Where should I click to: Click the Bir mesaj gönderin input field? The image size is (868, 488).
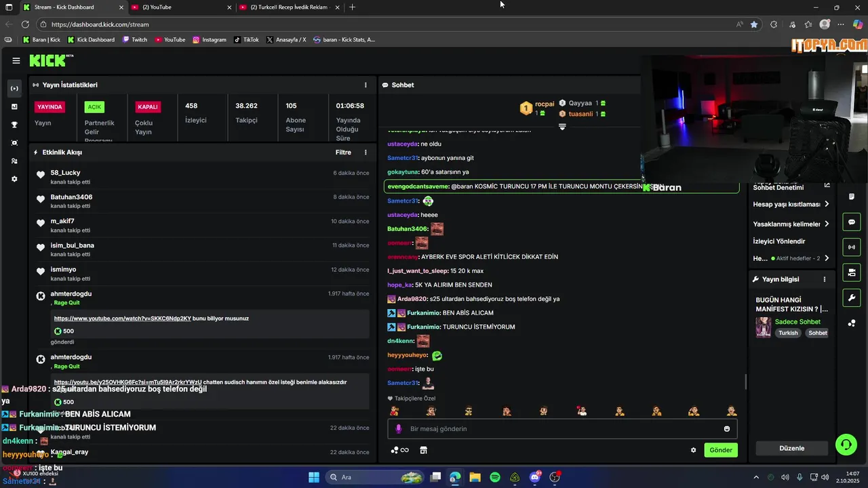click(562, 429)
